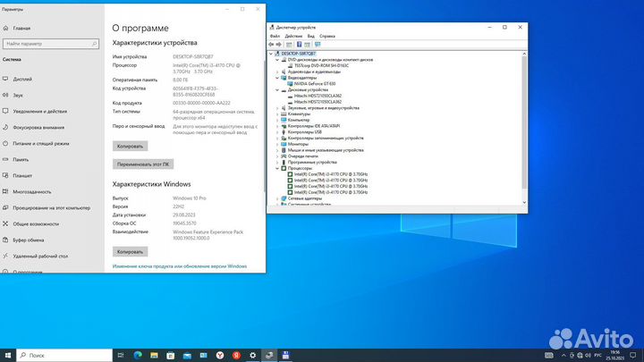Open volume control in system tray
Screen dimensions: 644x362
(x=588, y=356)
